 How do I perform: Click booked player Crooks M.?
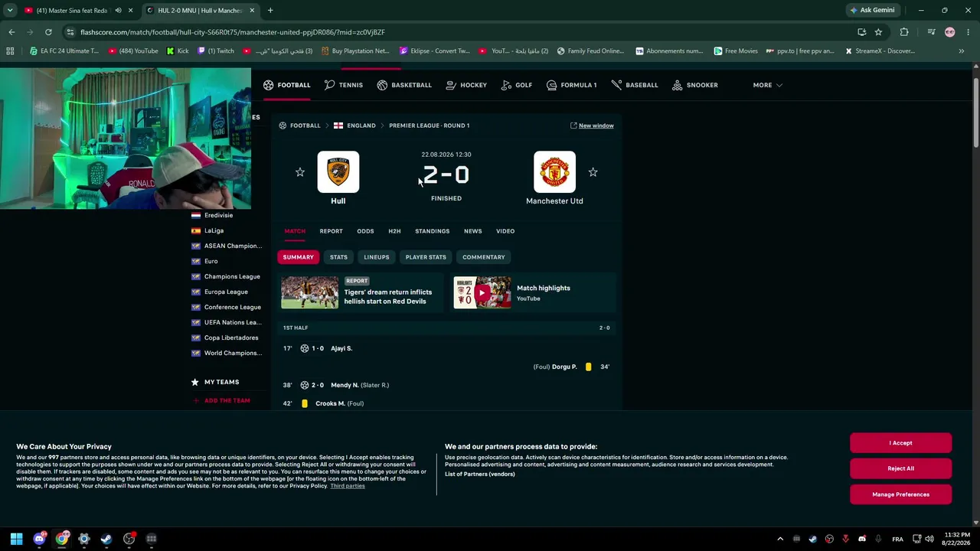(330, 403)
